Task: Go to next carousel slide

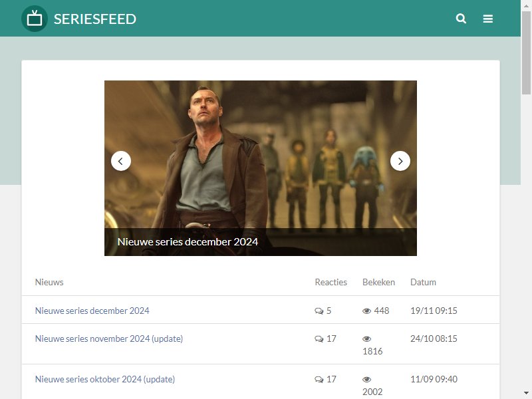Action: click(400, 161)
